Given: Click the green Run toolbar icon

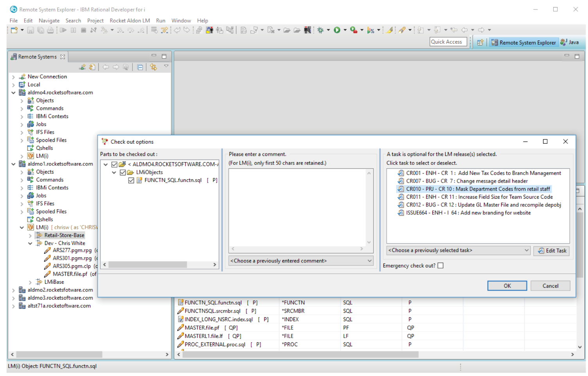Looking at the screenshot, I should pyautogui.click(x=337, y=30).
